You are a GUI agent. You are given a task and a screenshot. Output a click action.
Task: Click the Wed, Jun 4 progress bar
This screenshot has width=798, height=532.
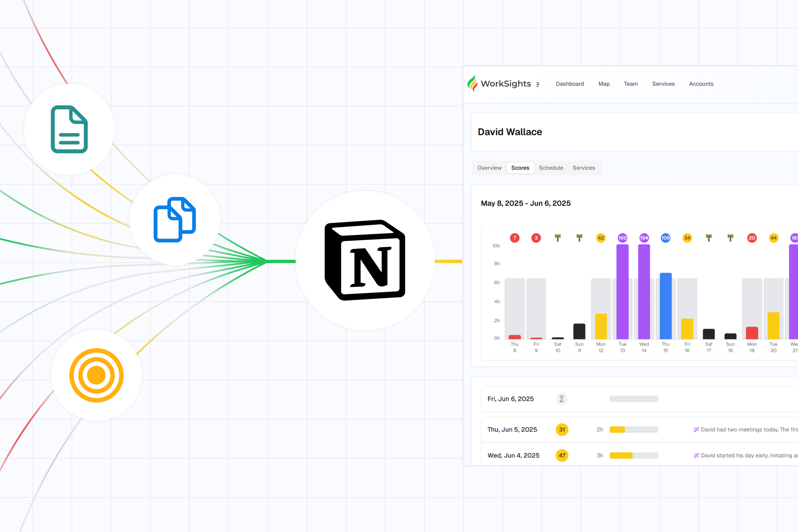(634, 456)
